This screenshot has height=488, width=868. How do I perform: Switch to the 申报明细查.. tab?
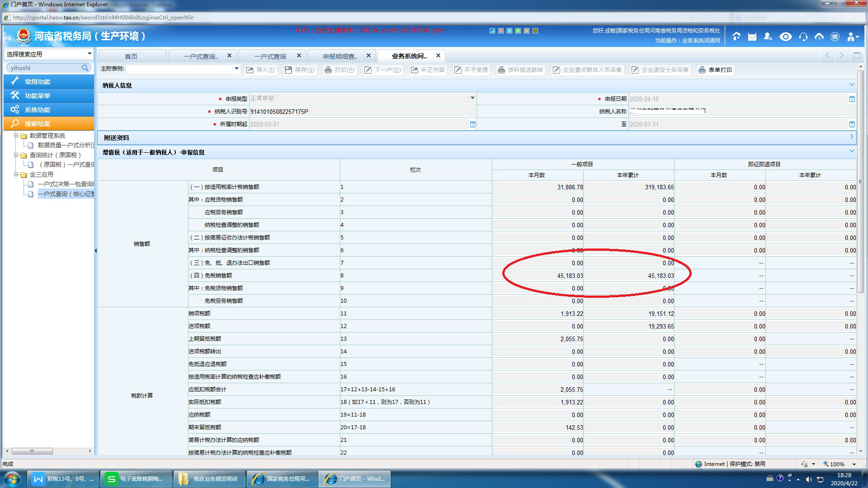(x=340, y=56)
